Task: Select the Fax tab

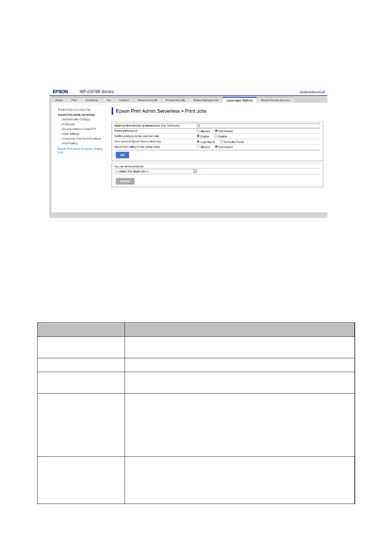Action: pyautogui.click(x=109, y=100)
